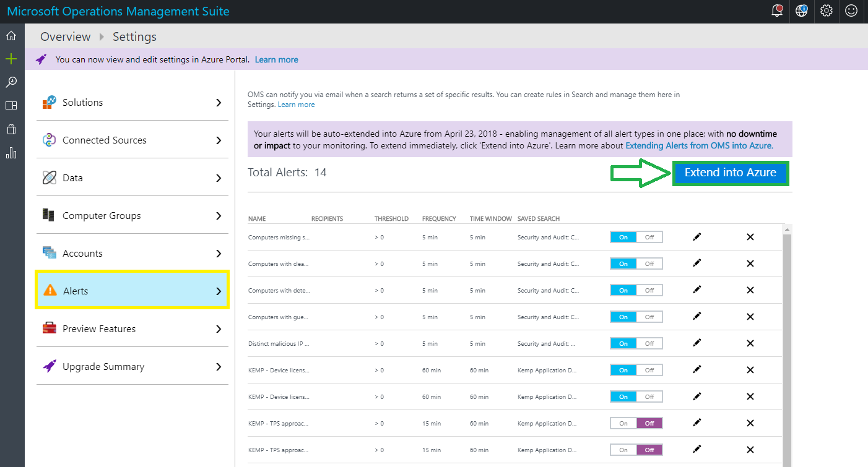Open Learn more link after 'Settings.'

[x=296, y=105]
